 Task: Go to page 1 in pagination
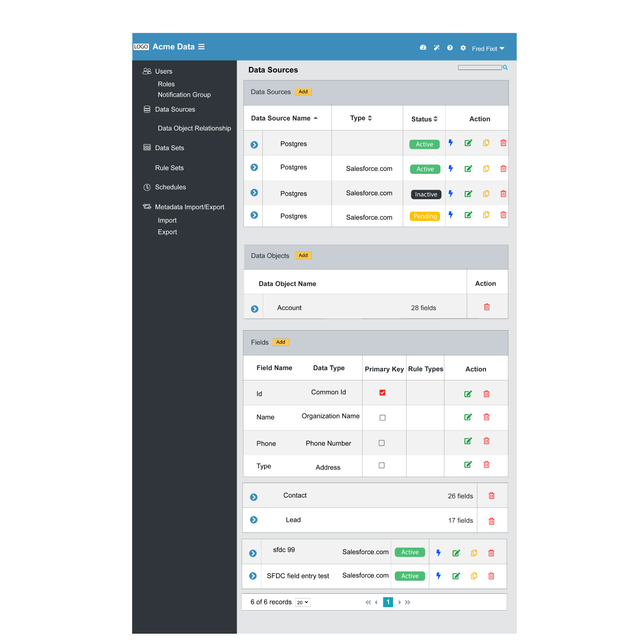coord(388,602)
